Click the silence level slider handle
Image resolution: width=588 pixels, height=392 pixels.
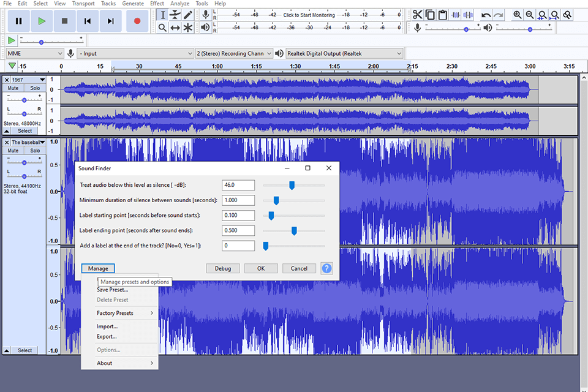[x=292, y=185]
